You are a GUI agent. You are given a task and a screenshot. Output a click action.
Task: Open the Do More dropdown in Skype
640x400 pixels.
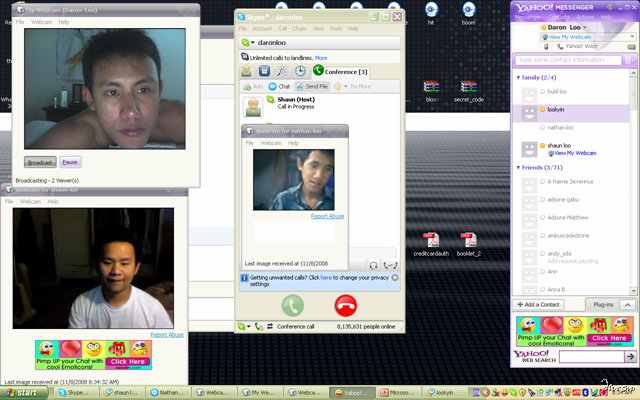tap(353, 87)
